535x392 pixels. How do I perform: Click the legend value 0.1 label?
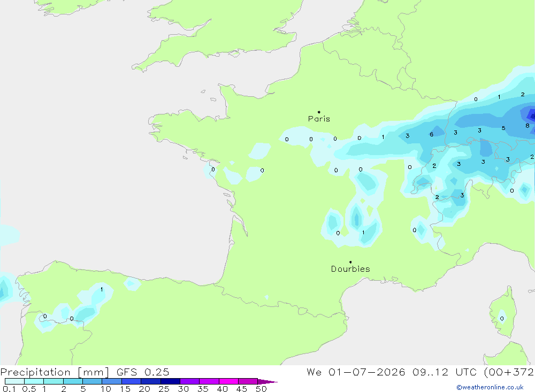click(9, 389)
